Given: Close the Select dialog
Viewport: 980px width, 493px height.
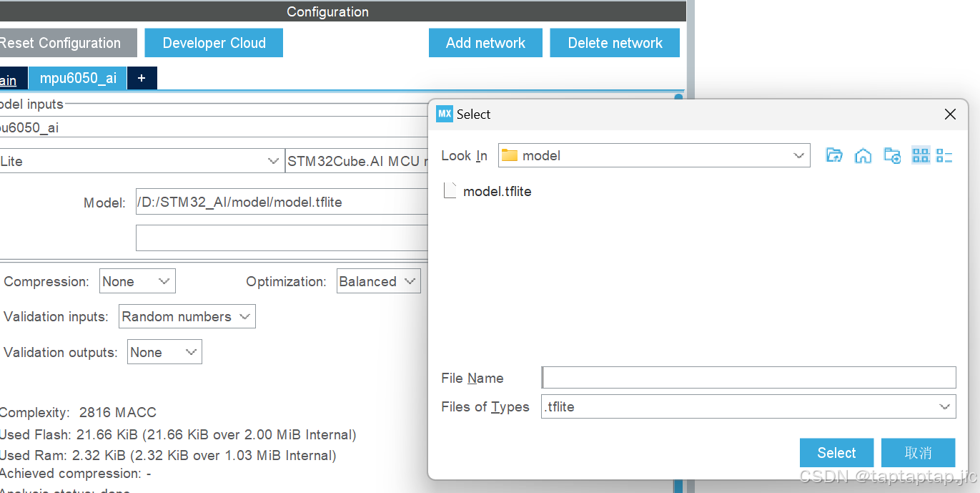Looking at the screenshot, I should click(x=950, y=114).
